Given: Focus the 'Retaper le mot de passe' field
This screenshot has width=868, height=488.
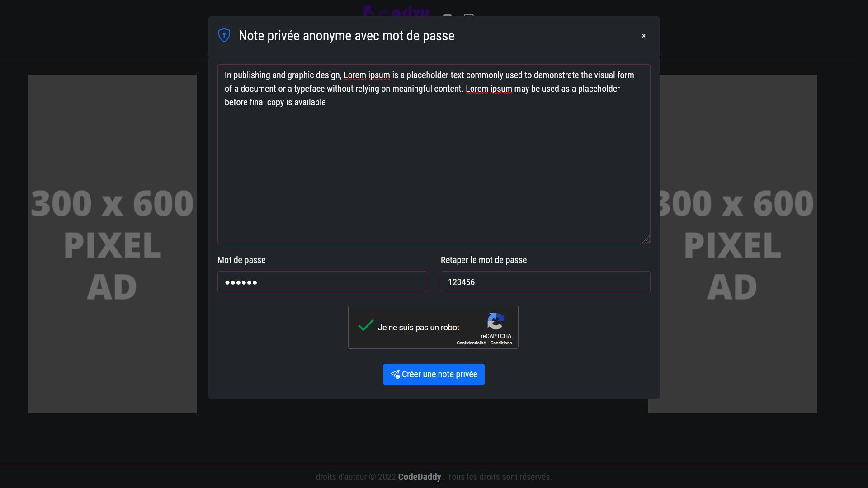Looking at the screenshot, I should [x=546, y=282].
